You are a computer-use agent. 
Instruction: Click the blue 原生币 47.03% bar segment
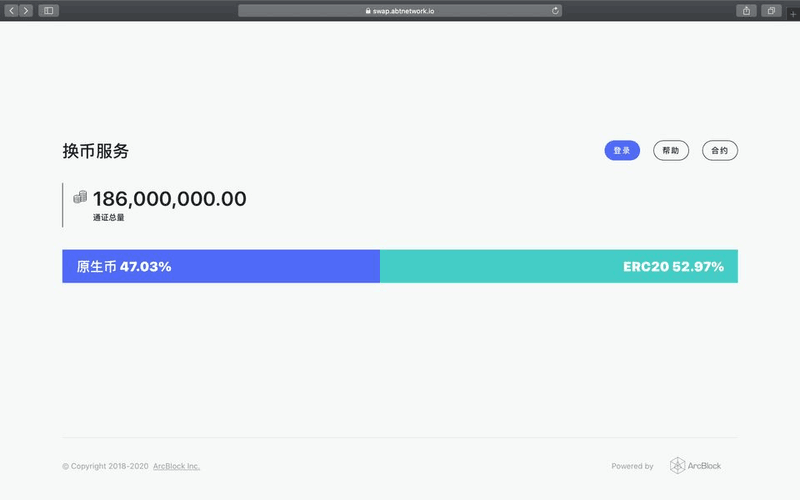pos(221,266)
